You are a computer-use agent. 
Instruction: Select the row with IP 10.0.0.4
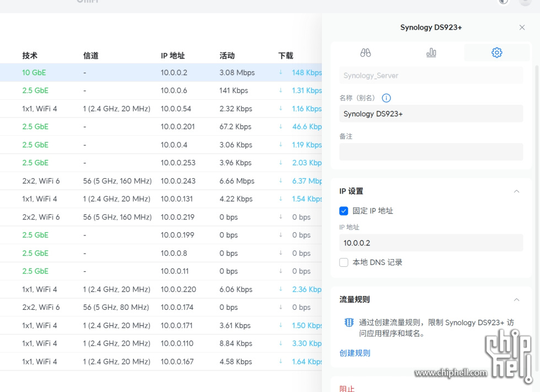point(161,145)
